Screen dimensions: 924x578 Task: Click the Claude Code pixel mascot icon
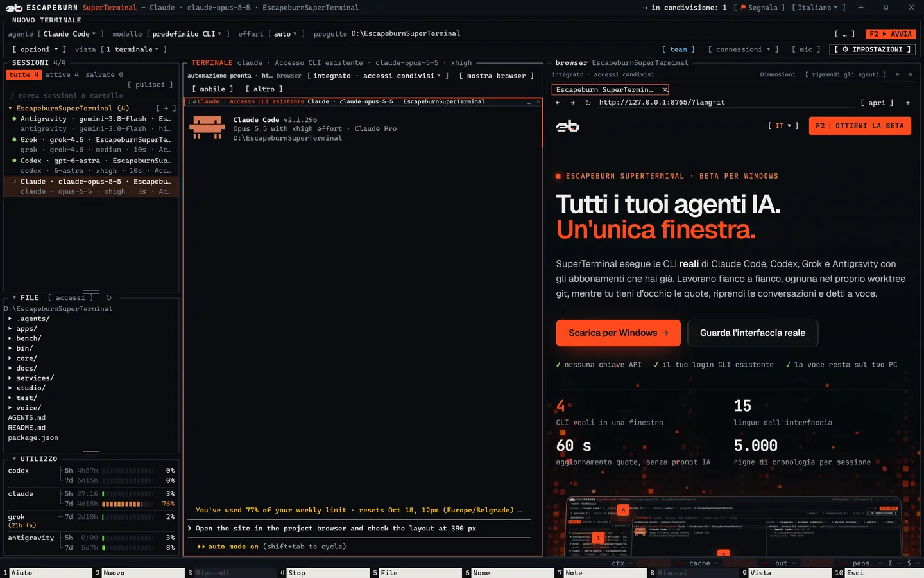click(x=207, y=127)
